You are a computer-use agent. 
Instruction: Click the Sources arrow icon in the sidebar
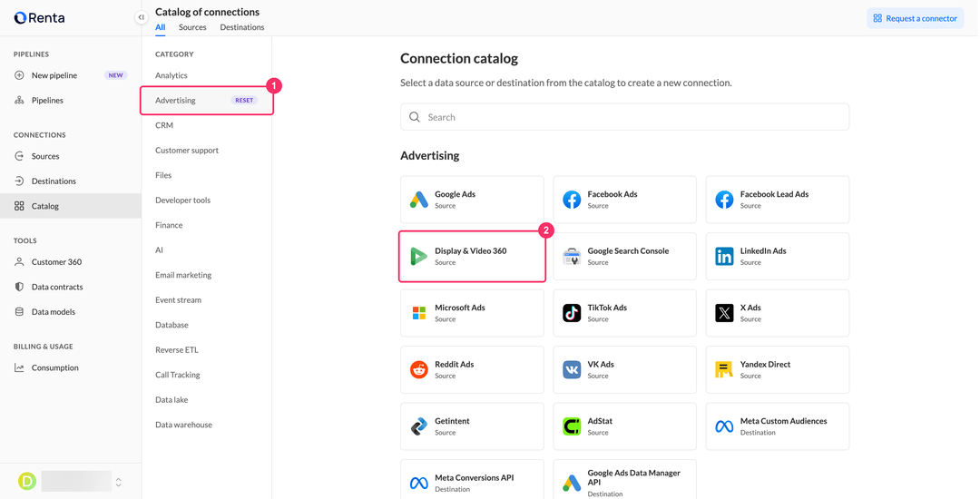point(19,156)
